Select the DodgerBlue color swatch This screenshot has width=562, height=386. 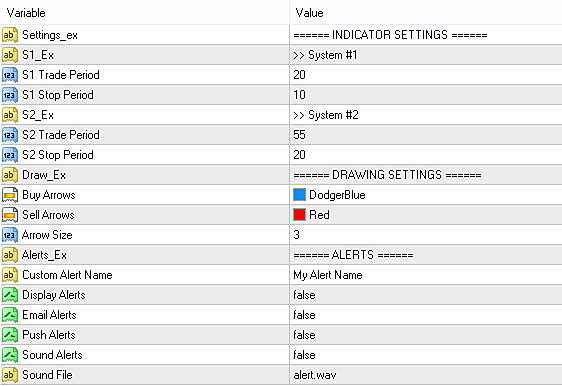299,195
